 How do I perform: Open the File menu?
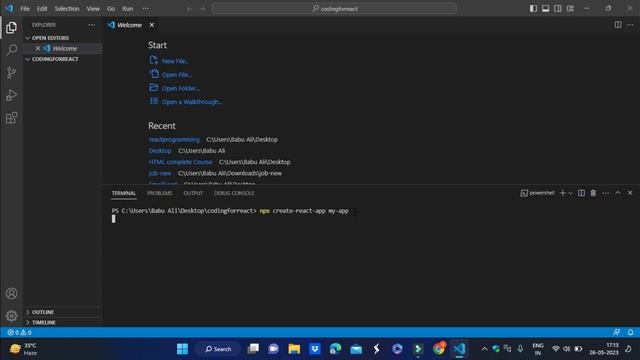pyautogui.click(x=25, y=9)
